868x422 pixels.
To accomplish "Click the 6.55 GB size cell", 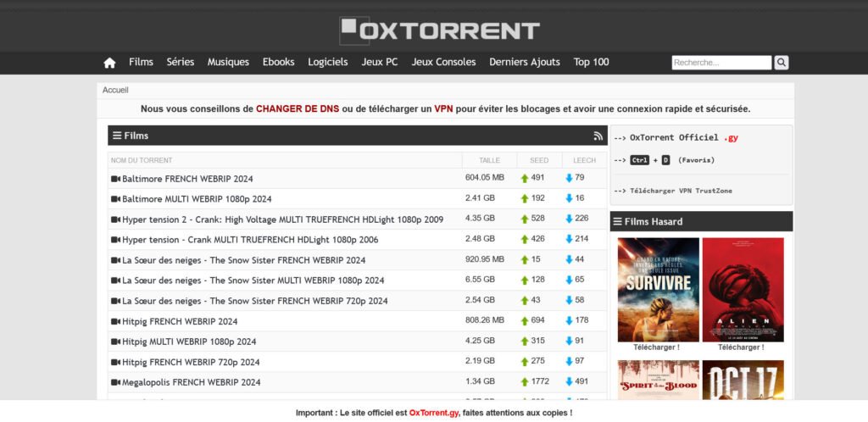I will pyautogui.click(x=480, y=280).
